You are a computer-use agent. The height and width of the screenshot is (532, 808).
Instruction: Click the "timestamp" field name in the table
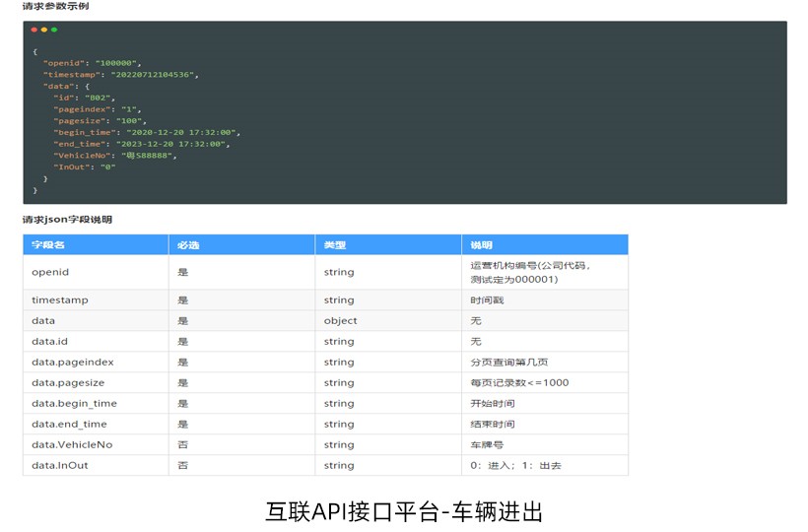[59, 299]
